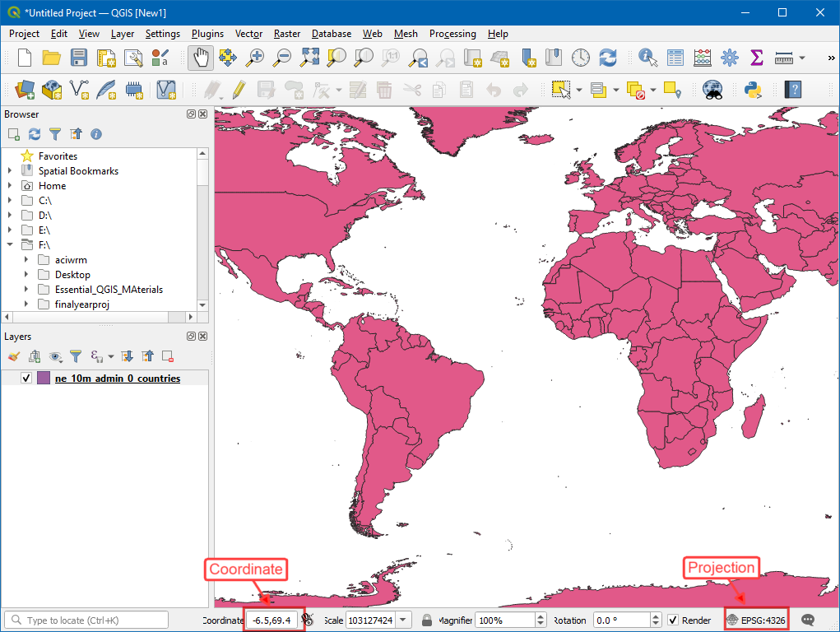Click the Zoom Full extent icon
This screenshot has height=632, width=840.
point(309,58)
